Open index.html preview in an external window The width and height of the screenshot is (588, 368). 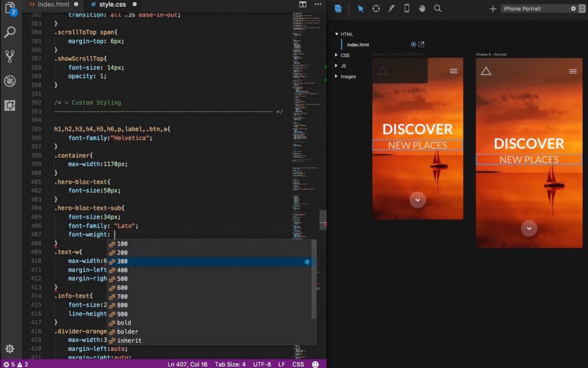pos(423,44)
